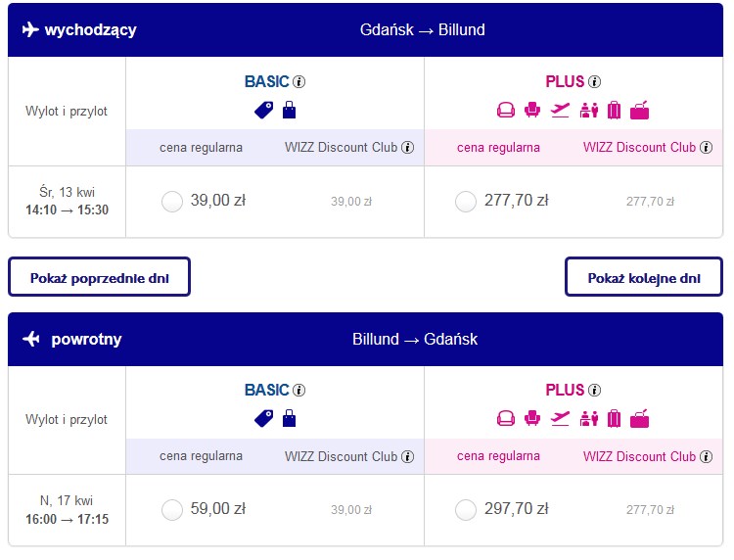Image resolution: width=734 pixels, height=560 pixels.
Task: Click the priority boarding plane icon in outbound PLUS
Action: (x=560, y=111)
